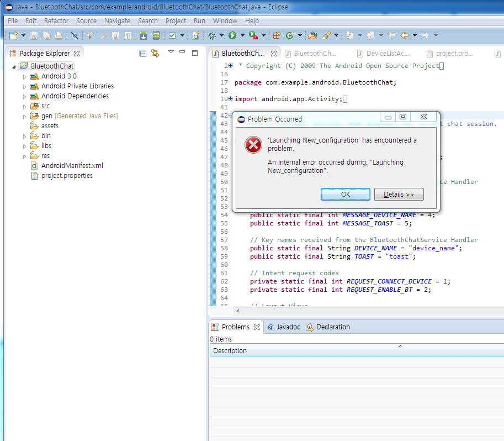Viewport: 504px width, 441px height.
Task: Open the Refactor menu
Action: (x=56, y=21)
